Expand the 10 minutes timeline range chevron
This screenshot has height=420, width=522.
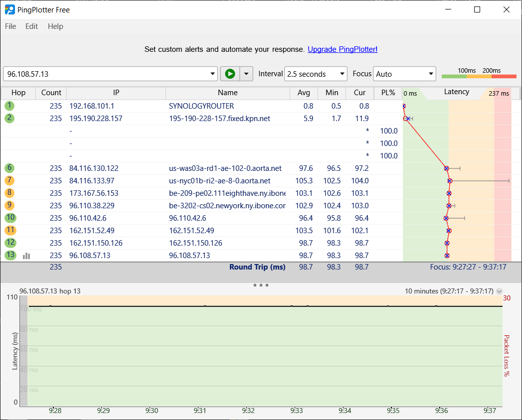point(500,291)
